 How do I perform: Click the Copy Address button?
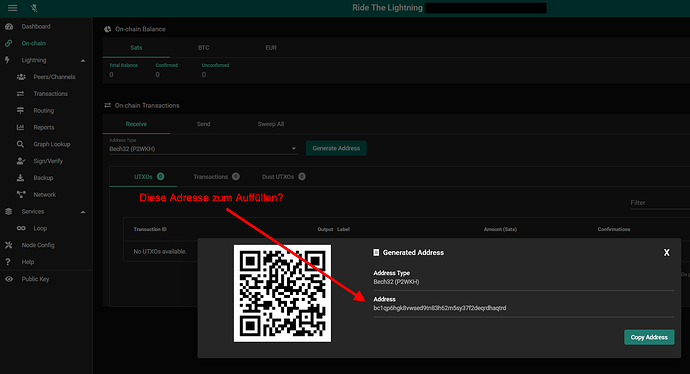(649, 337)
